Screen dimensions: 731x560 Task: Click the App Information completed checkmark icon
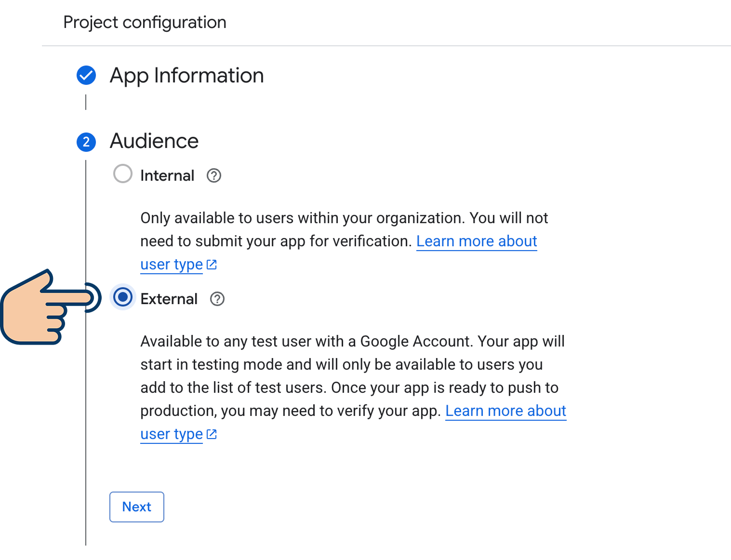(x=86, y=75)
